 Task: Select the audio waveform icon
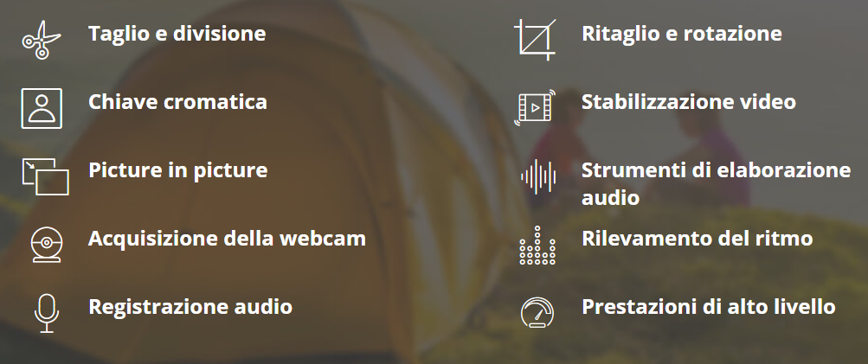[x=538, y=176]
